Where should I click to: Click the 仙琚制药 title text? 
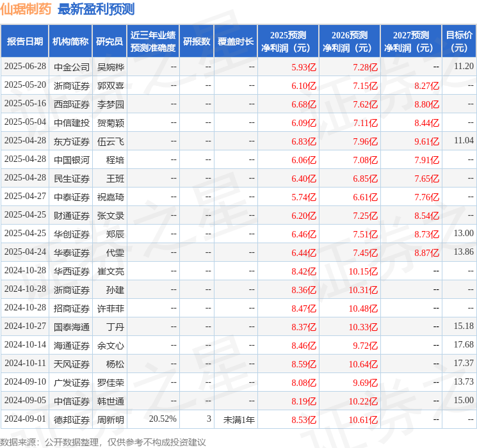point(26,9)
